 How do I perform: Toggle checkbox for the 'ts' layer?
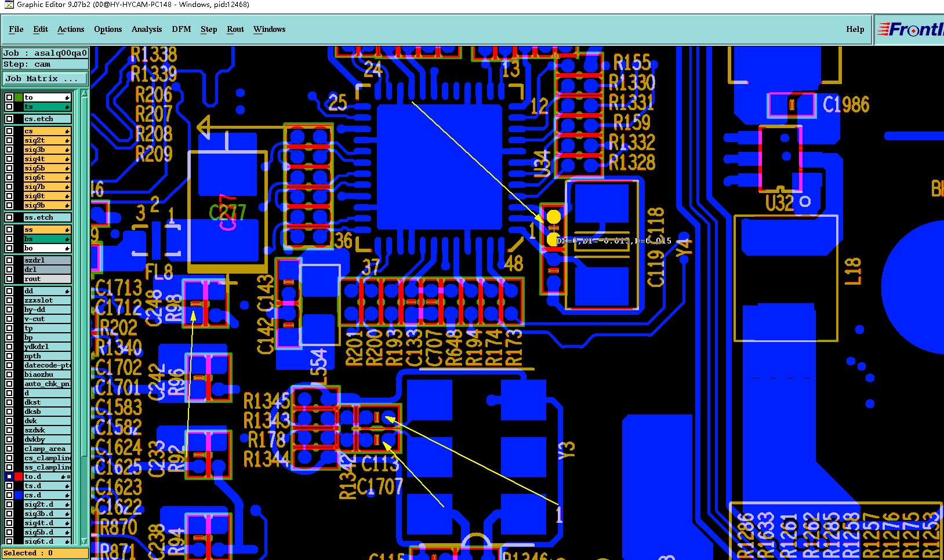pyautogui.click(x=9, y=107)
